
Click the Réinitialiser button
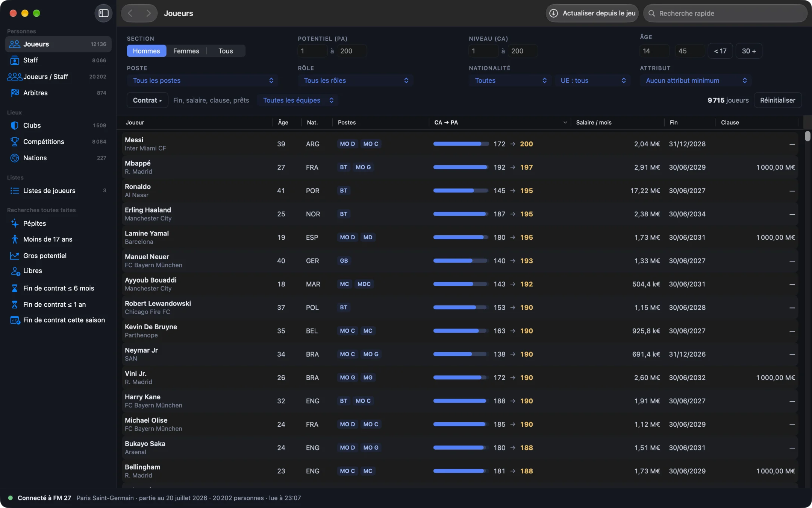(x=777, y=100)
